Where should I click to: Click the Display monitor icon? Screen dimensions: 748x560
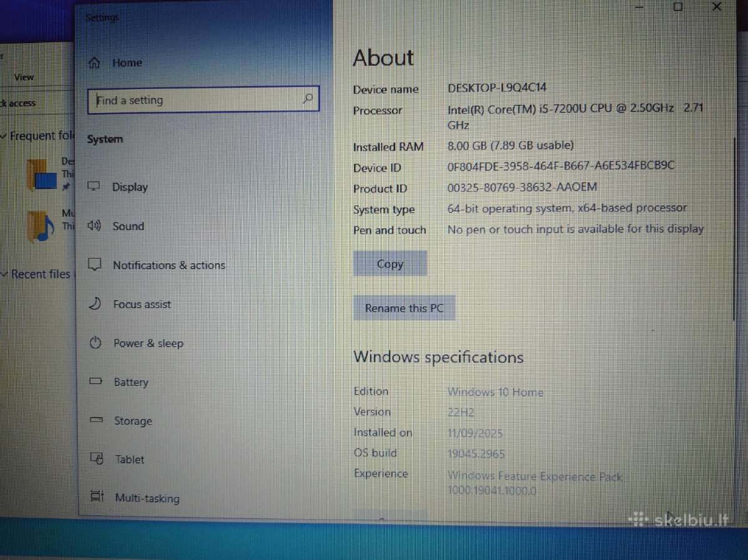pos(94,186)
